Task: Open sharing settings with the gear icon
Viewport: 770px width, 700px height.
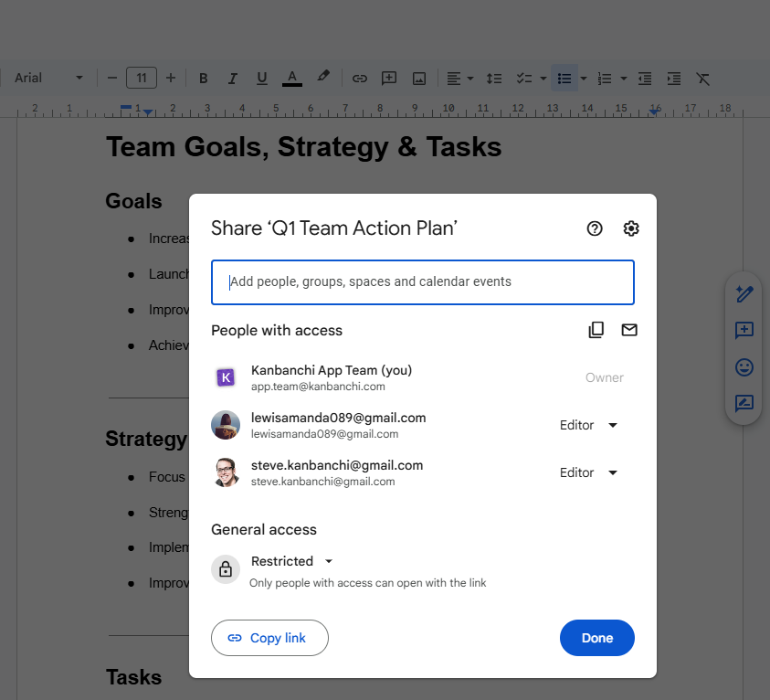Action: [x=631, y=228]
